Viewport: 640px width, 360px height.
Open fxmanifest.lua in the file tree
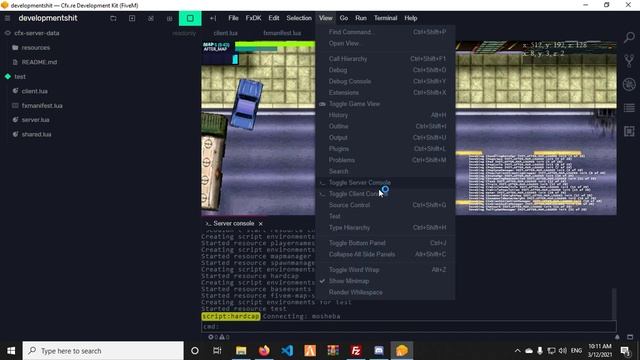42,106
